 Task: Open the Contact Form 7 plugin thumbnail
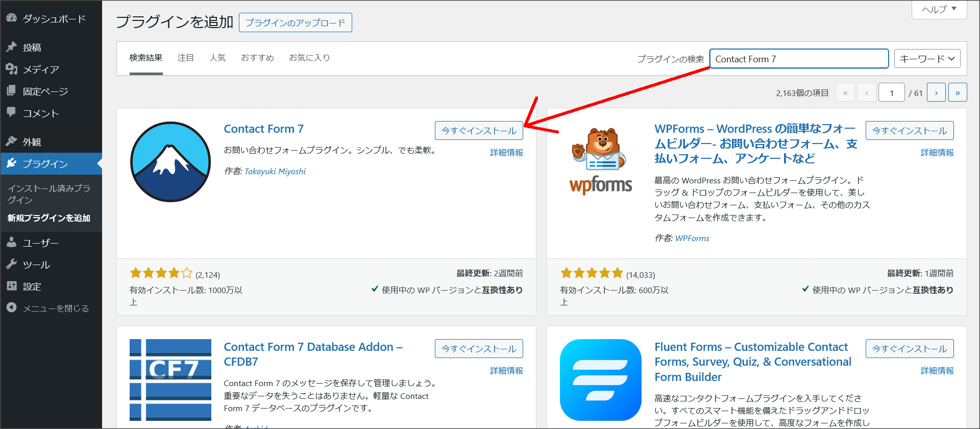170,162
